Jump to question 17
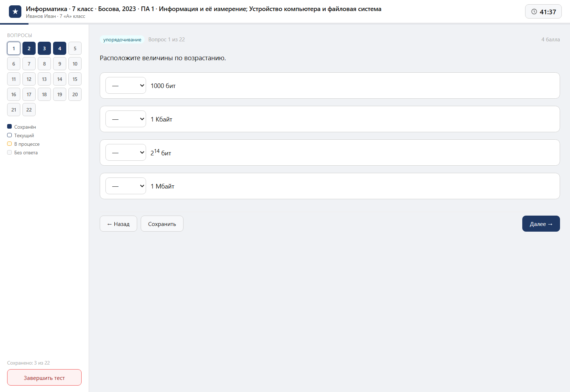Screen dimensions: 570x392 29,94
